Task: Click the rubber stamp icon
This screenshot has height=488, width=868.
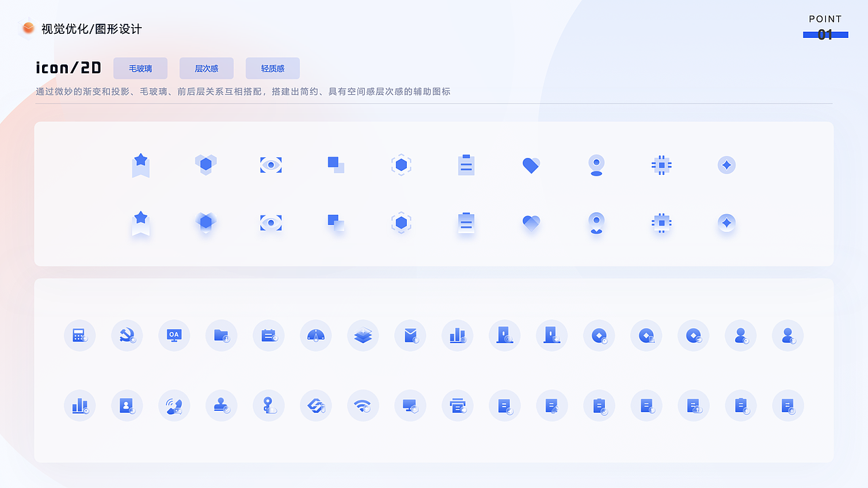Action: tap(221, 405)
